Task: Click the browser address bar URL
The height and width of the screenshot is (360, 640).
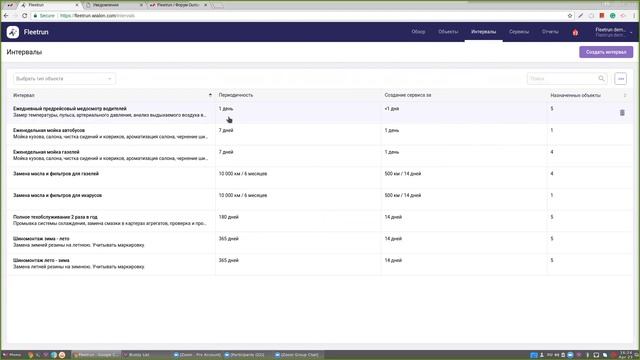Action: 98,16
